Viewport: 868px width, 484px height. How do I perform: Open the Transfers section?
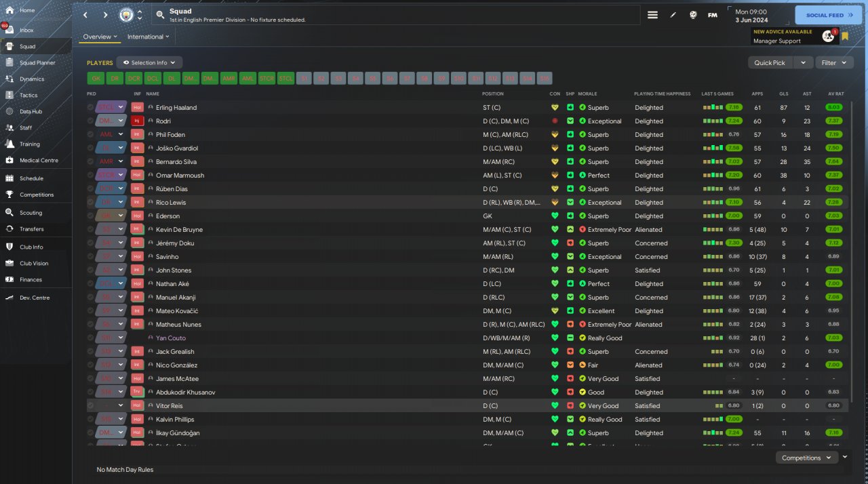point(31,229)
